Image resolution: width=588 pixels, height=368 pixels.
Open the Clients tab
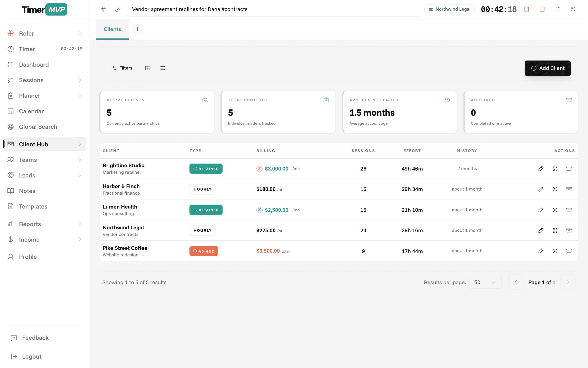click(112, 29)
